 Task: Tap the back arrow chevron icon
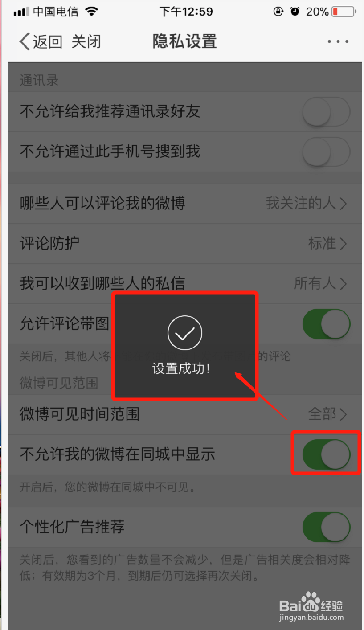[25, 41]
